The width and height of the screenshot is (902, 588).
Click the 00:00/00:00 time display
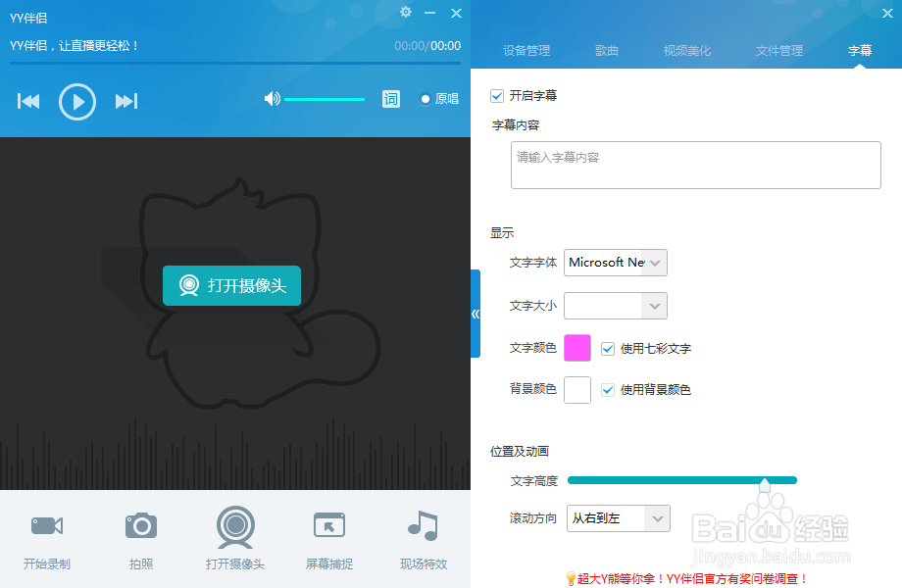coord(427,46)
